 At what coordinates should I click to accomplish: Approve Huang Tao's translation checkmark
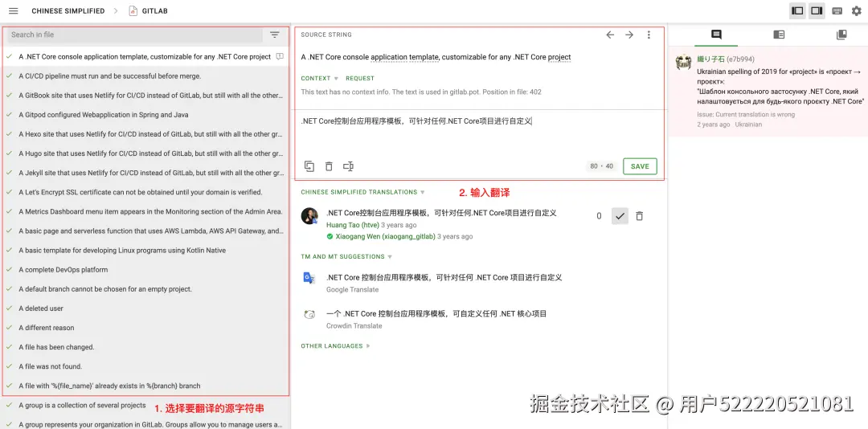click(620, 216)
